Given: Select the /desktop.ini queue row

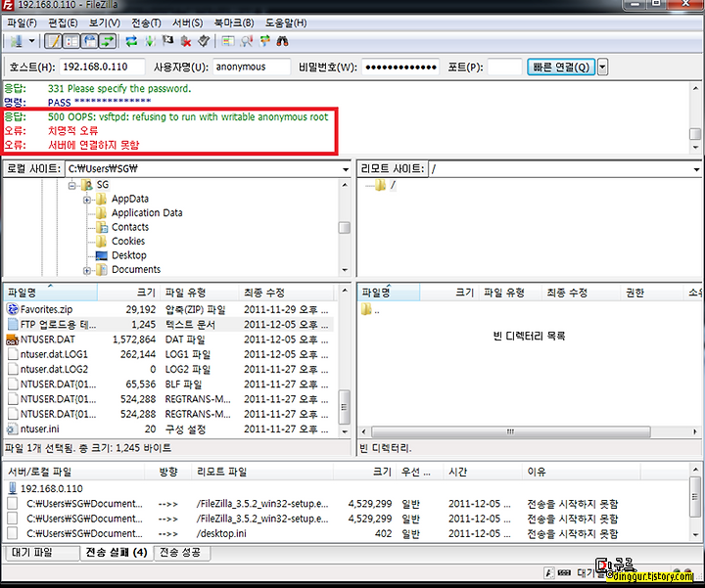Looking at the screenshot, I should (347, 533).
